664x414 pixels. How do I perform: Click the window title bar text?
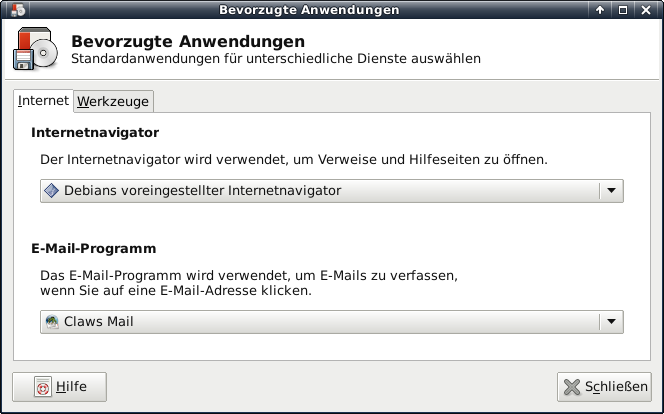coord(309,10)
